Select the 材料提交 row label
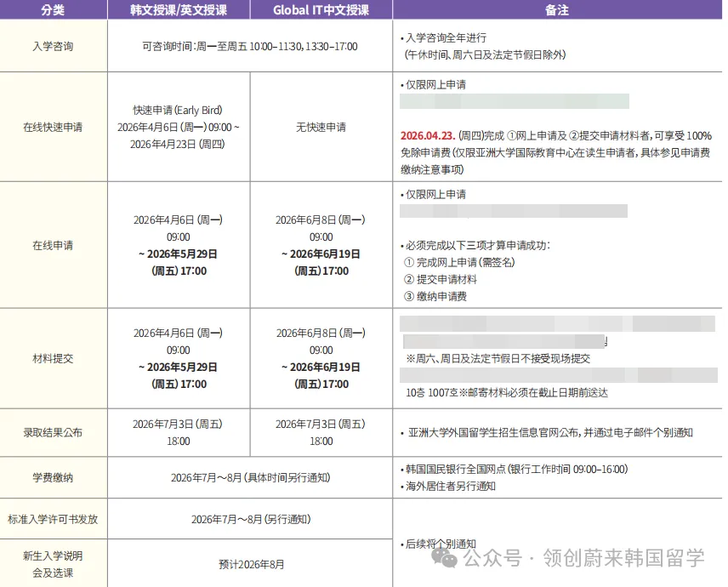The width and height of the screenshot is (728, 587). point(53,358)
